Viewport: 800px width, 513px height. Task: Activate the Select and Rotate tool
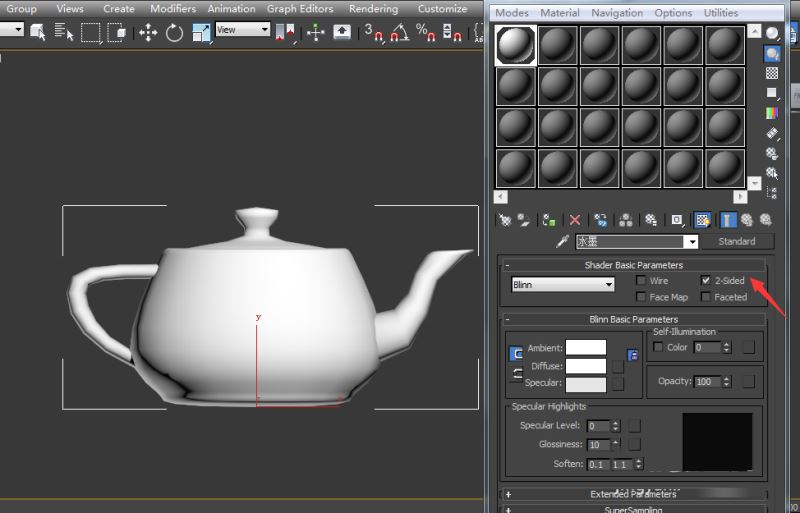[174, 33]
